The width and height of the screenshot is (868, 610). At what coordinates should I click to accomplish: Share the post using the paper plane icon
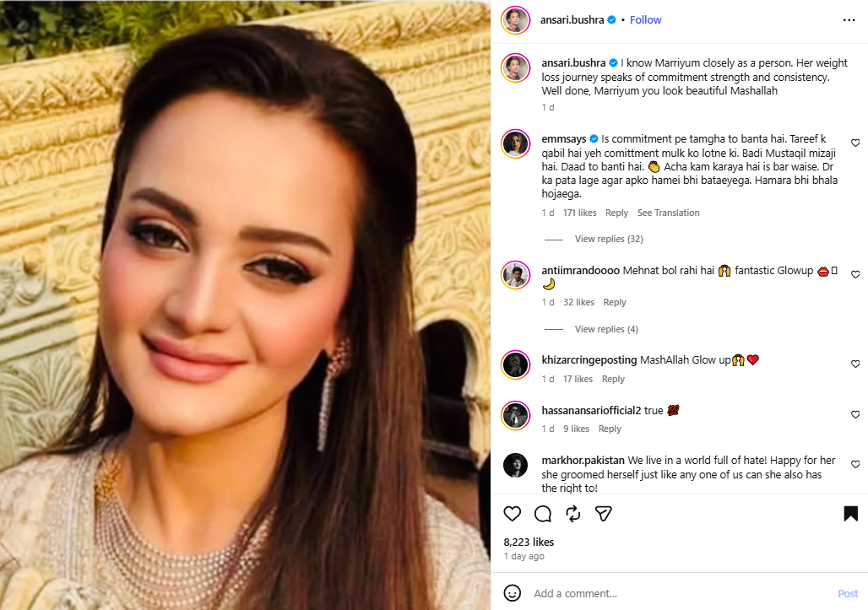pos(603,513)
